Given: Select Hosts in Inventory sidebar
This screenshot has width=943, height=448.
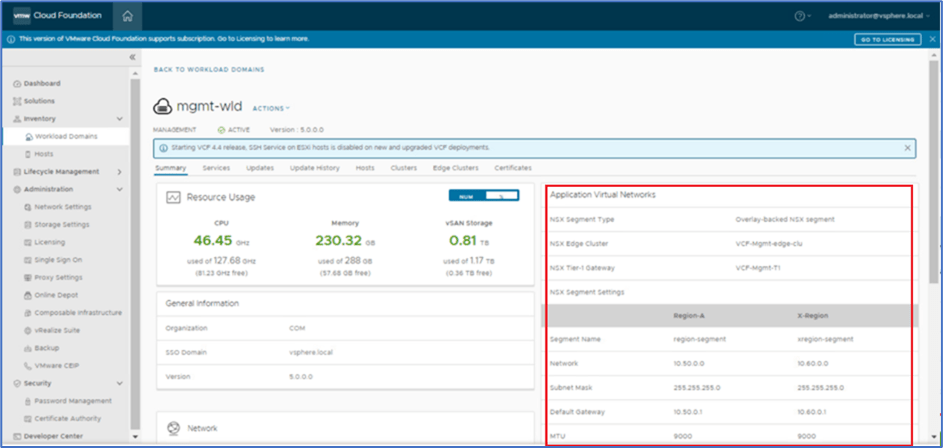Looking at the screenshot, I should (44, 154).
